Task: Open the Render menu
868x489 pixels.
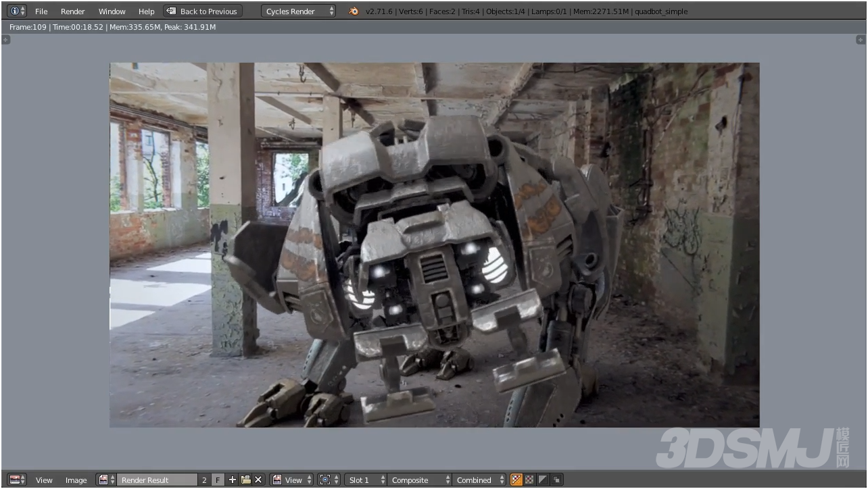Action: coord(73,11)
